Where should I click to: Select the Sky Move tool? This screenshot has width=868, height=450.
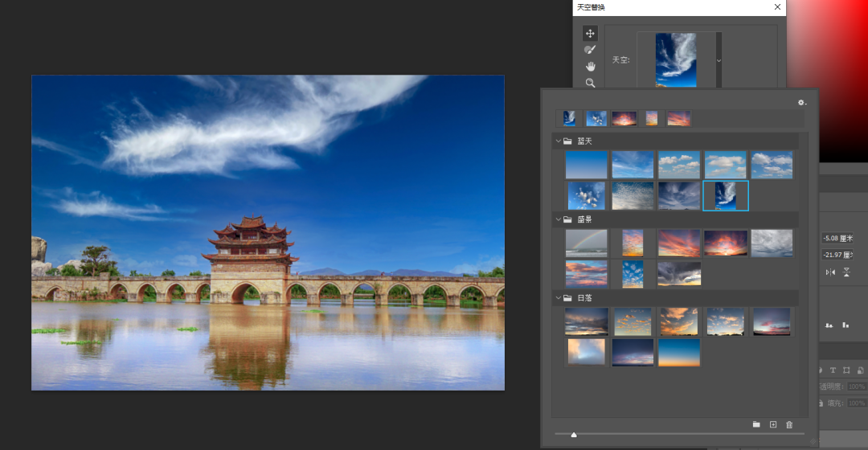(x=590, y=33)
